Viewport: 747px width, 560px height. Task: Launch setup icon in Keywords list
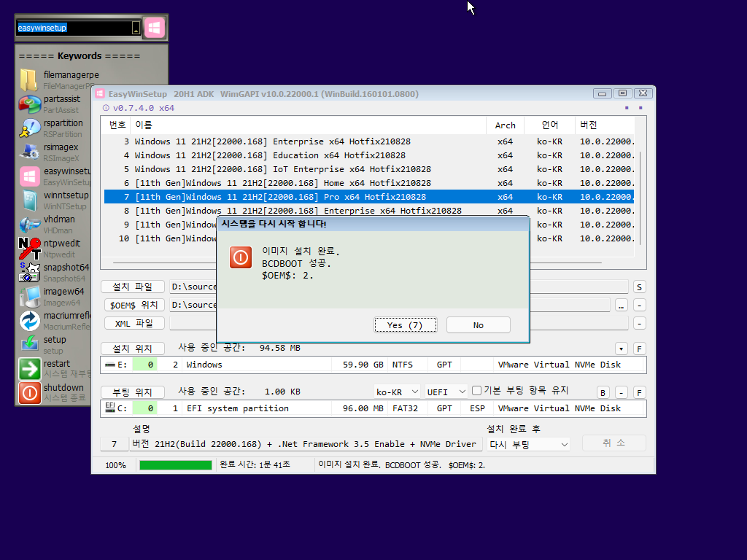pos(29,344)
